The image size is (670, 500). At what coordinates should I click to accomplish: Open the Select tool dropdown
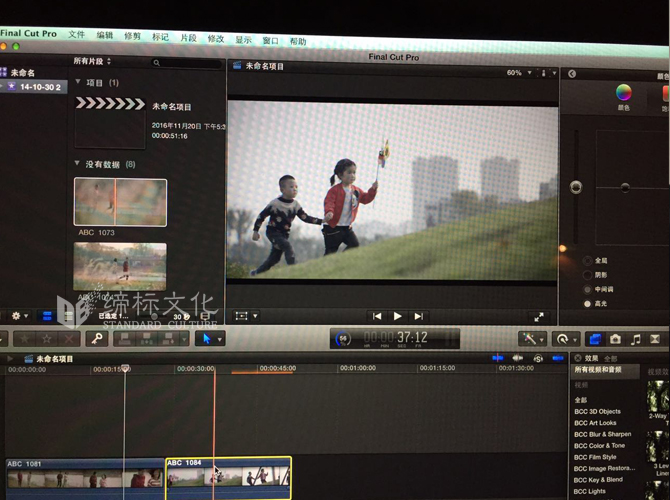[x=220, y=340]
